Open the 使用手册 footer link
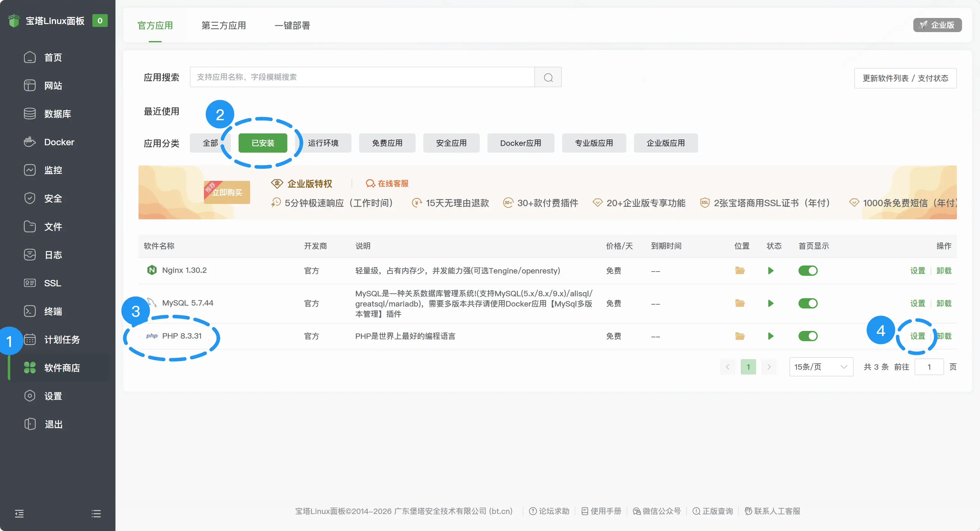This screenshot has width=980, height=531. click(x=601, y=511)
